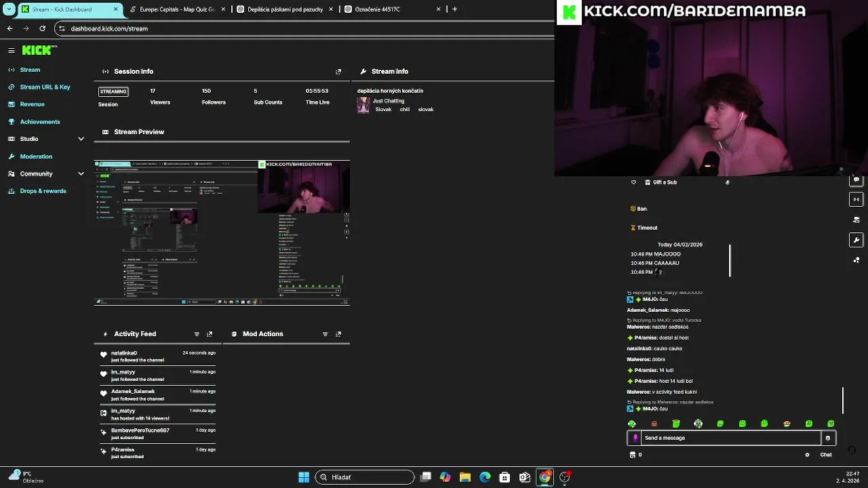Image resolution: width=868 pixels, height=488 pixels.
Task: Open Stream URL & Key section
Action: pos(45,87)
